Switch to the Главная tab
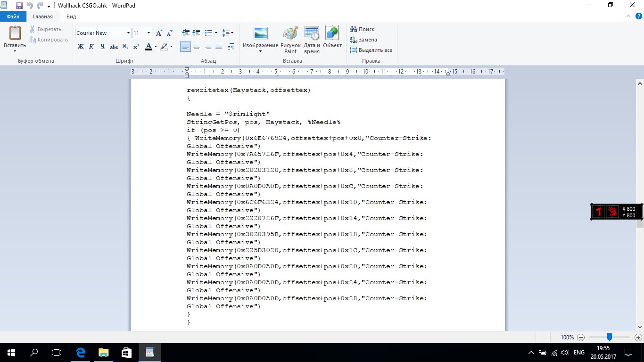 42,16
